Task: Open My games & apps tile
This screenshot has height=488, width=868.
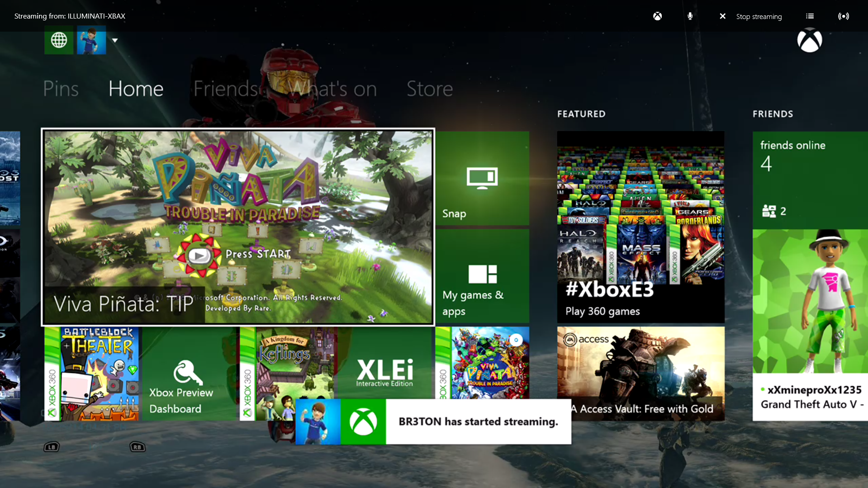Action: coord(482,276)
